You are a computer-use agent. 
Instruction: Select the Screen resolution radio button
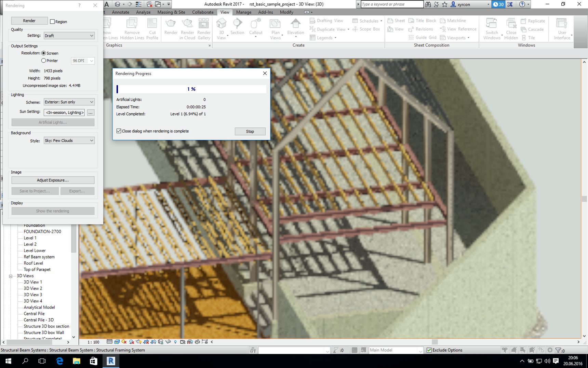coord(44,53)
